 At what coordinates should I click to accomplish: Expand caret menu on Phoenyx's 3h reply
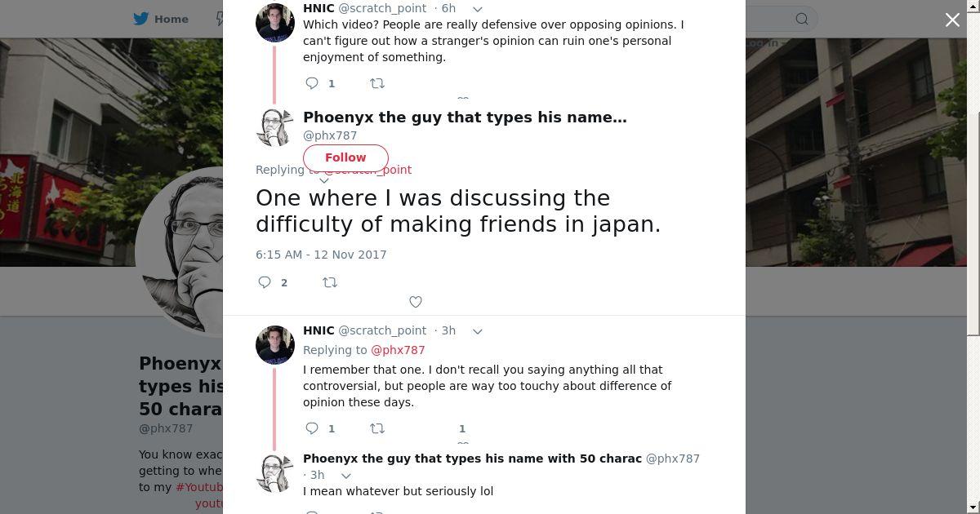pyautogui.click(x=346, y=476)
